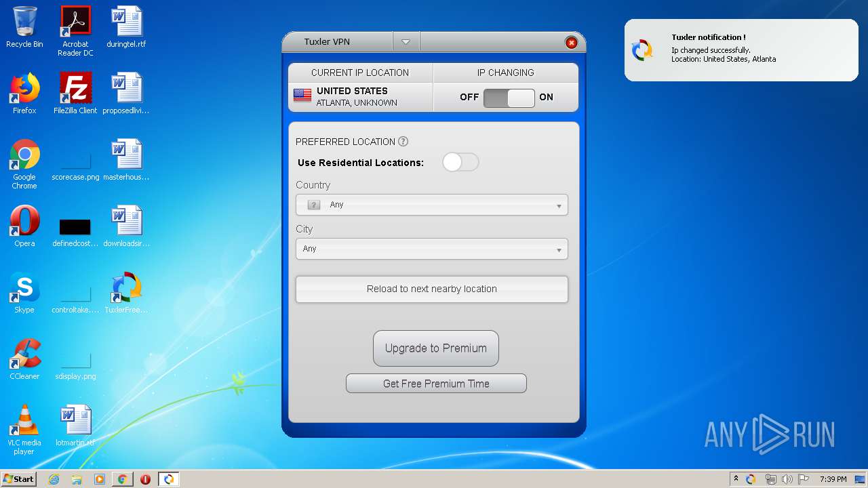Viewport: 868px width, 488px height.
Task: Open media player taskbar icon
Action: point(100,479)
